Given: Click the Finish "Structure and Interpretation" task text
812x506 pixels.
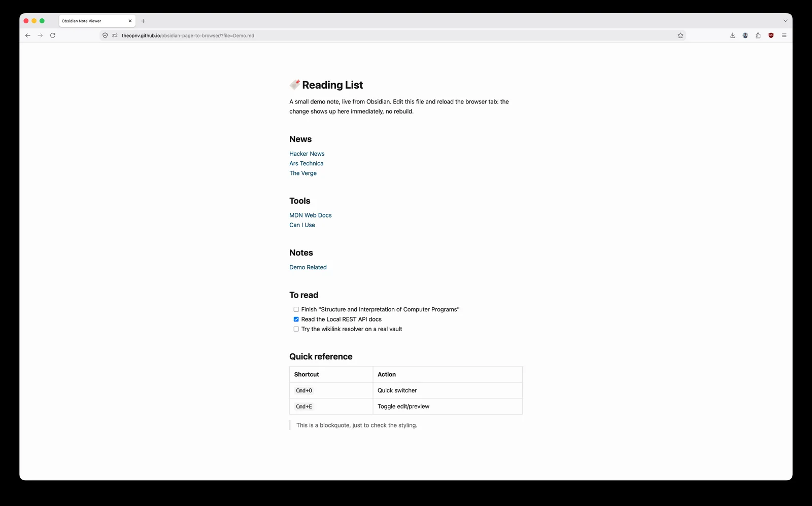Looking at the screenshot, I should tap(381, 309).
